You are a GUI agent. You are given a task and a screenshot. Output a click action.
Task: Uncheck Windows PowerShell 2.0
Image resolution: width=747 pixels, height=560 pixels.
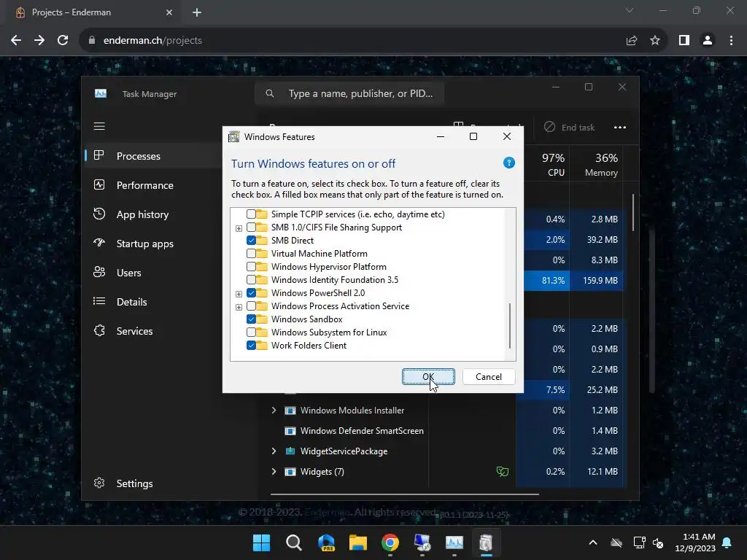251,293
